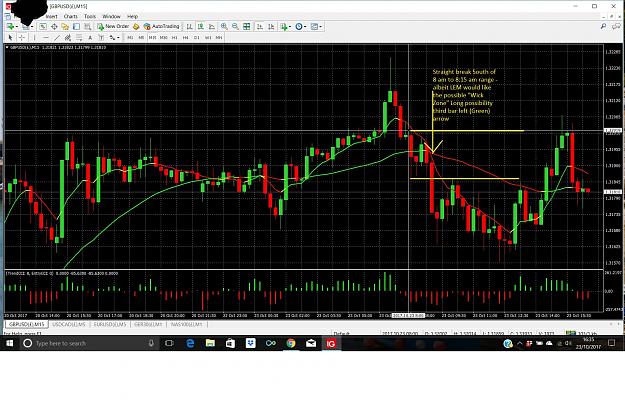This screenshot has width=625, height=400.
Task: Switch to the GER30 M1 chart tab
Action: (x=148, y=324)
